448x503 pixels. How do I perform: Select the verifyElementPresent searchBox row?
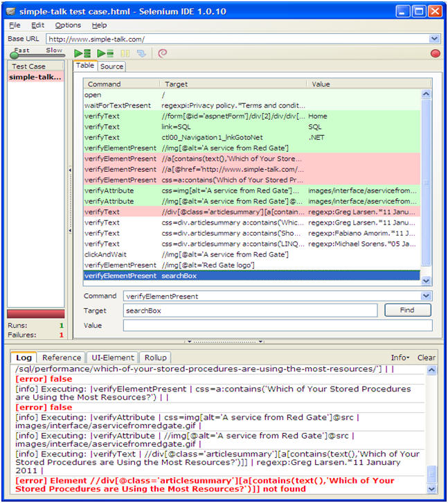point(252,276)
